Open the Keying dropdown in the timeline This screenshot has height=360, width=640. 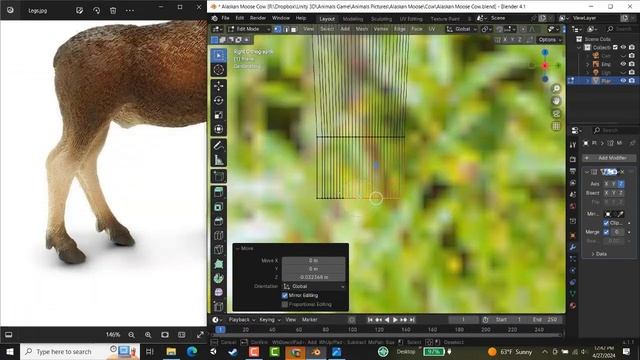[270, 320]
